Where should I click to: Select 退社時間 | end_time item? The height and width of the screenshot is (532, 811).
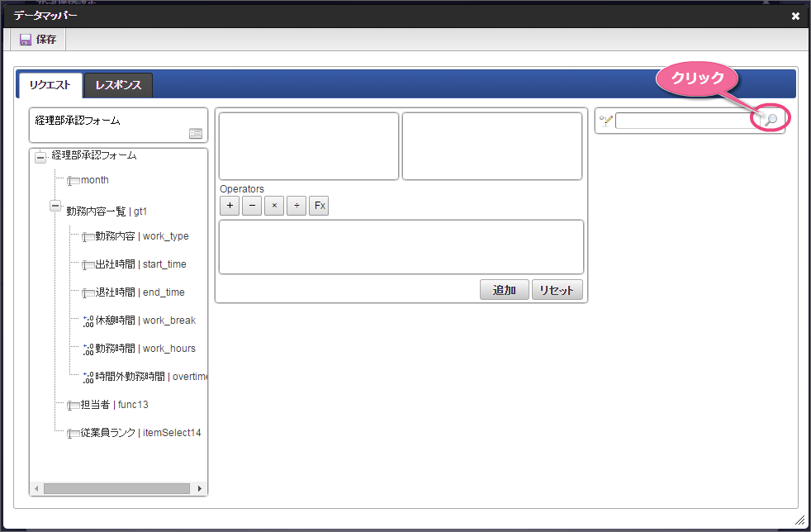pos(140,292)
